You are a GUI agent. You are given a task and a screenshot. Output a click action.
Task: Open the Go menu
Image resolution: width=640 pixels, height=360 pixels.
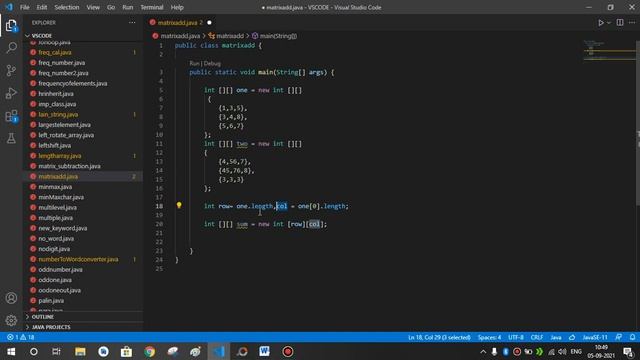pos(111,7)
